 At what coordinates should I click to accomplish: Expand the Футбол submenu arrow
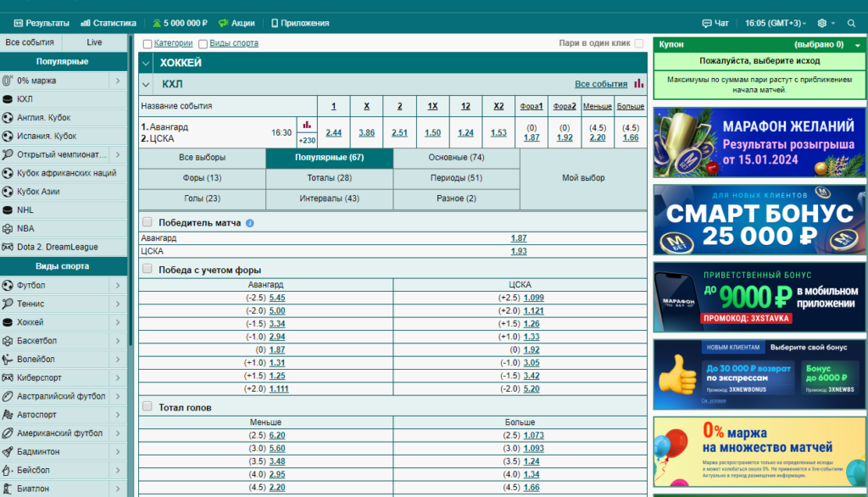coord(118,285)
